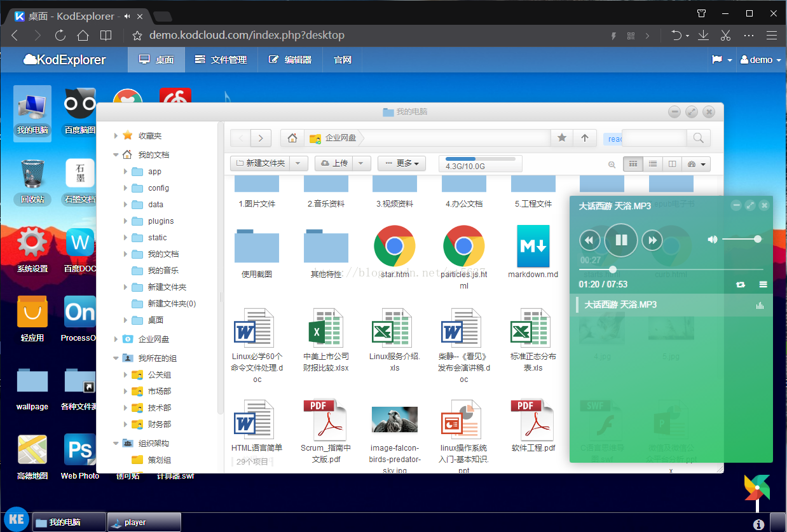The width and height of the screenshot is (787, 532).
Task: Click the KodExplorer logo
Action: pyautogui.click(x=65, y=60)
